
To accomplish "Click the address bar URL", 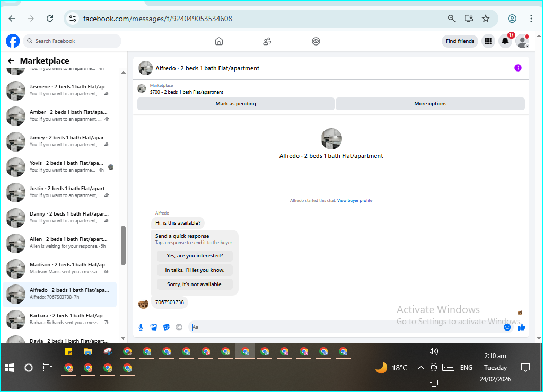I will click(x=157, y=19).
